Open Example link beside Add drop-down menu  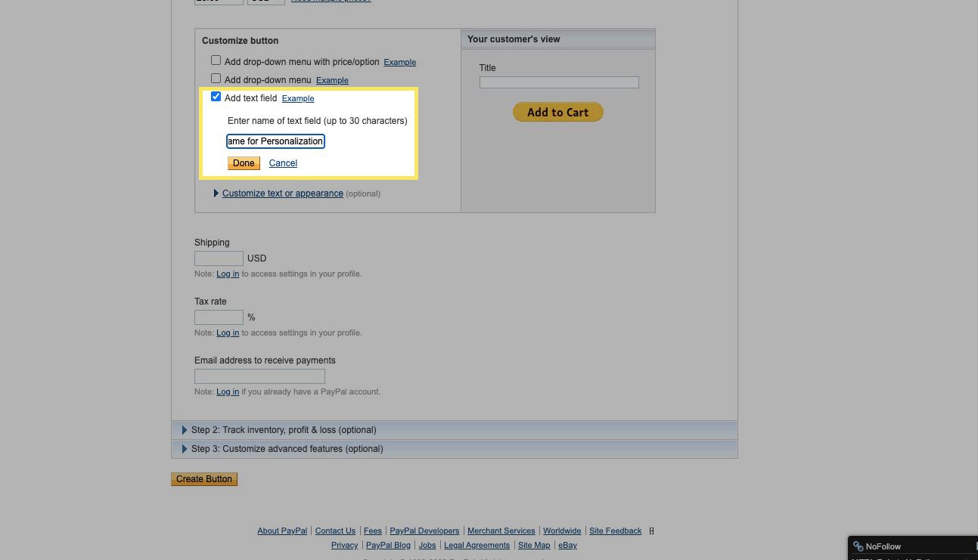pyautogui.click(x=332, y=80)
